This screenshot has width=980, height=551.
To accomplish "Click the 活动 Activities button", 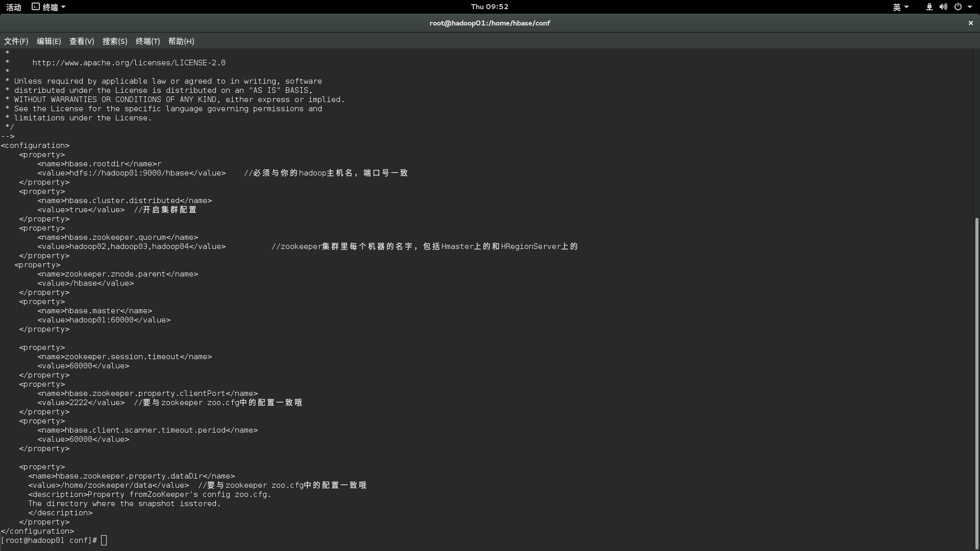I will tap(14, 7).
